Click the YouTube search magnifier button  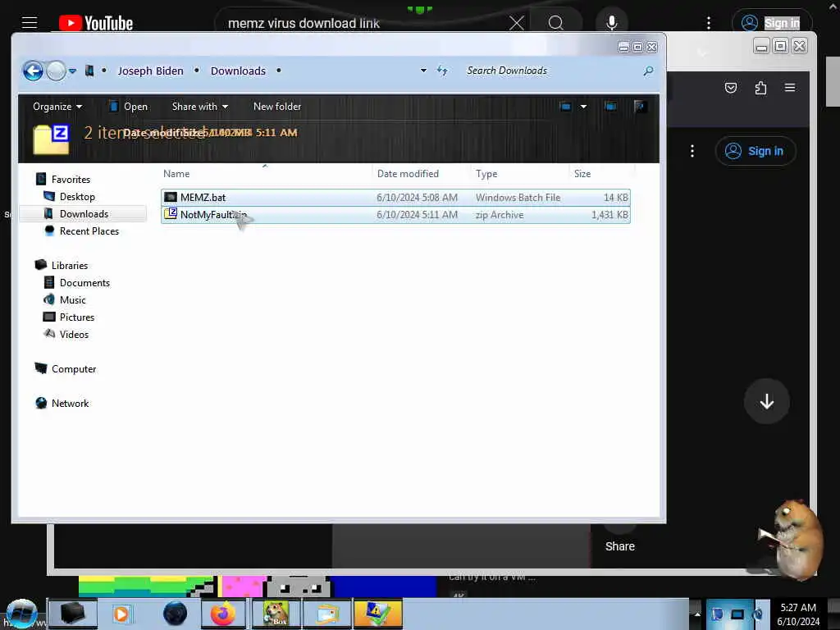[x=556, y=23]
